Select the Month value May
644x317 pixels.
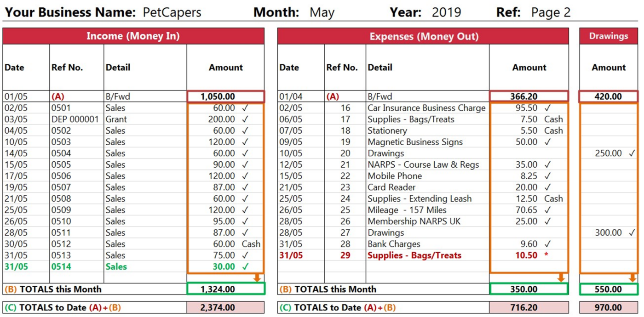tap(322, 12)
